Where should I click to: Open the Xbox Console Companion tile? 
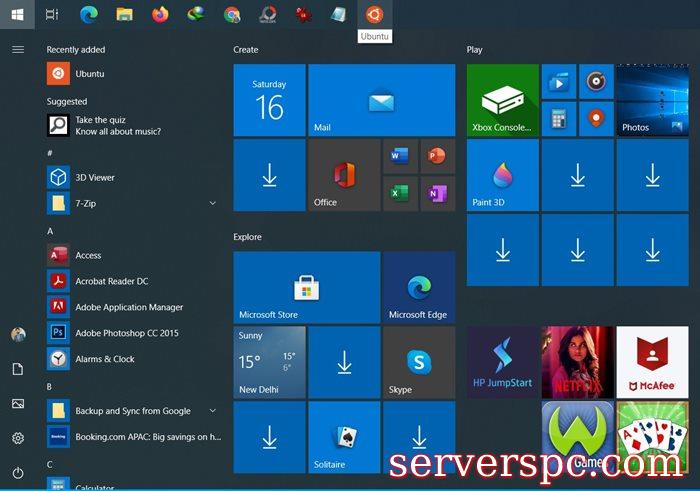click(502, 100)
